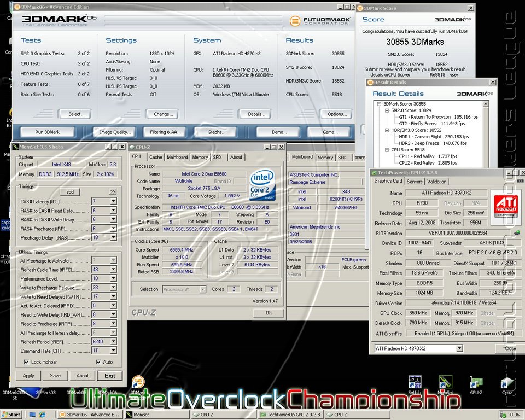Click the GPU-Z BIOS save chip icon
Screen dimensions: 525x420
[x=517, y=232]
